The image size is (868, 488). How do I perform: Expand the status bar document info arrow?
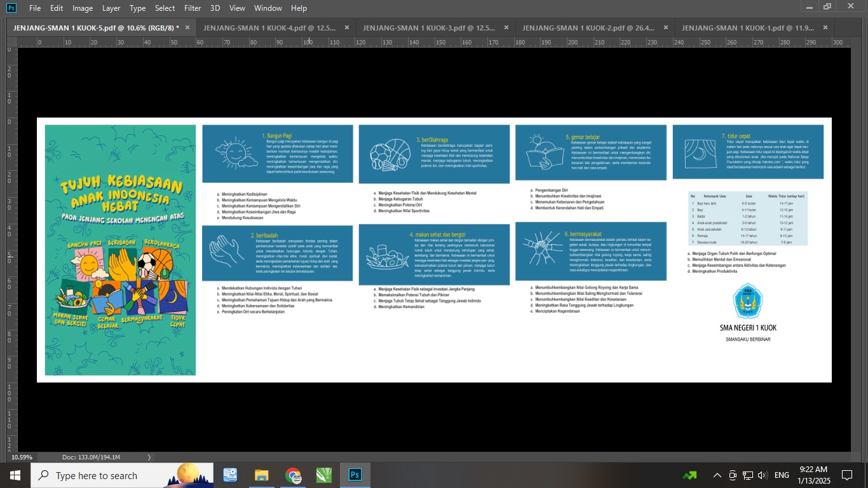149,457
